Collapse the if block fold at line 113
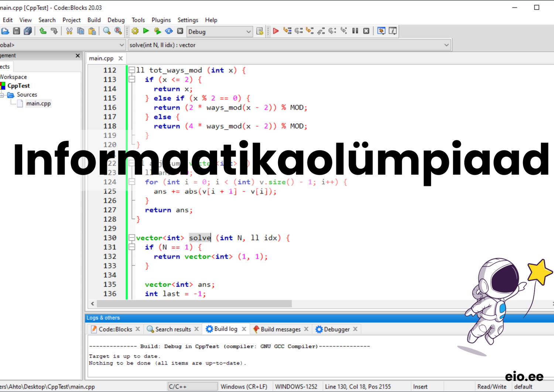 click(132, 79)
